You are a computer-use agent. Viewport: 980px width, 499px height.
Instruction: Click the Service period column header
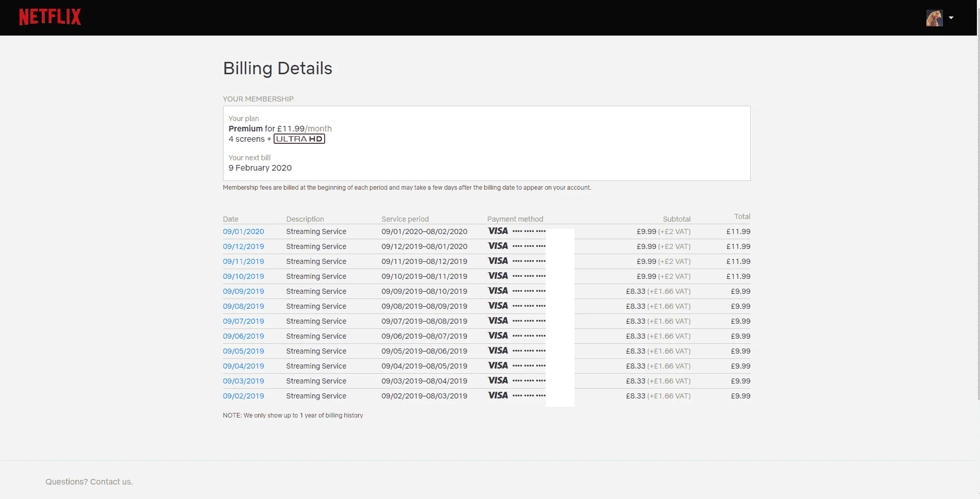[x=405, y=219]
